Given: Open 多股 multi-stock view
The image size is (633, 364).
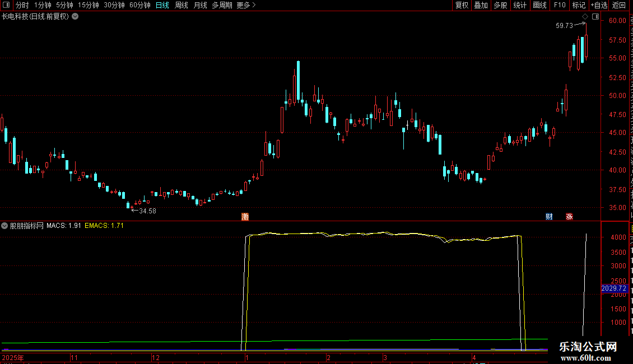Looking at the screenshot, I should [x=501, y=5].
